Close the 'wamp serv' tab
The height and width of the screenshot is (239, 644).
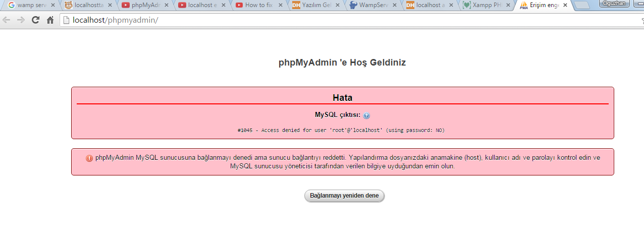pos(52,6)
